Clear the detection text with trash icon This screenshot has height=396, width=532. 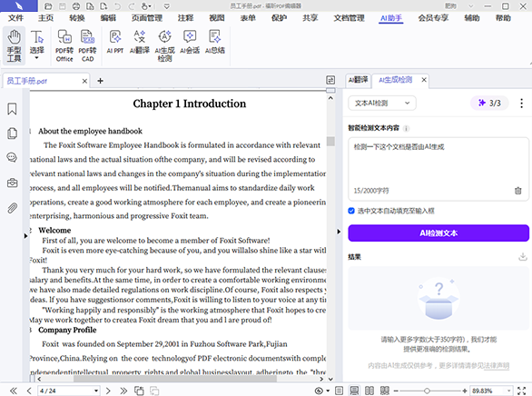pos(517,191)
